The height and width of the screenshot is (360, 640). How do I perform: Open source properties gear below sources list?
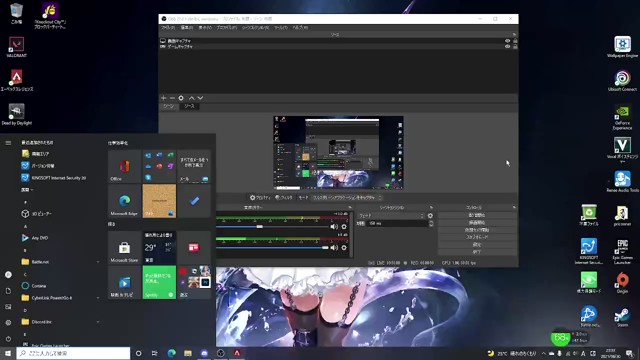tap(181, 98)
